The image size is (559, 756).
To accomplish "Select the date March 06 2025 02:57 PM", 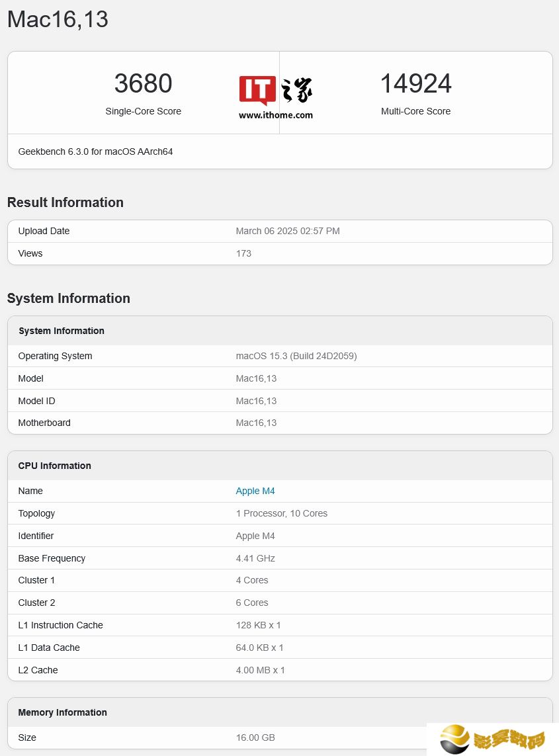I will tap(288, 231).
